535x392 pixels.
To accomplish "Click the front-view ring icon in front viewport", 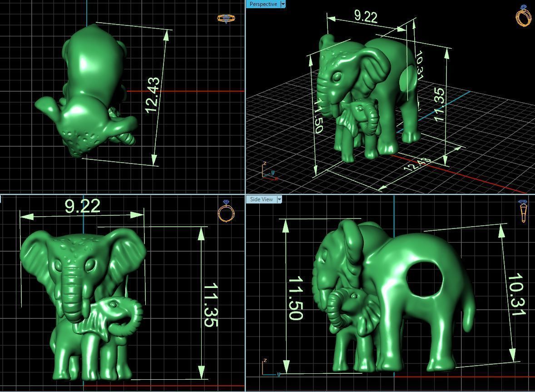I will 227,211.
